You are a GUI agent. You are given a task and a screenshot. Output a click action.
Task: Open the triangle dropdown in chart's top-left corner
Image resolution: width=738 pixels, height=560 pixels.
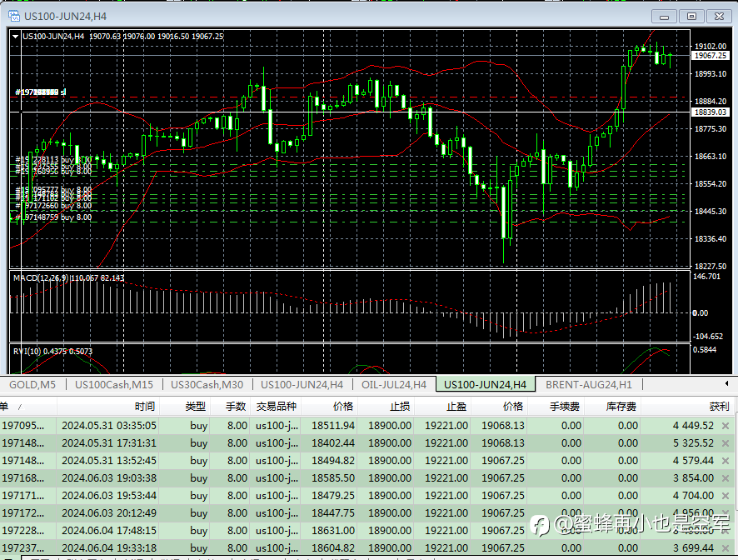(x=17, y=37)
